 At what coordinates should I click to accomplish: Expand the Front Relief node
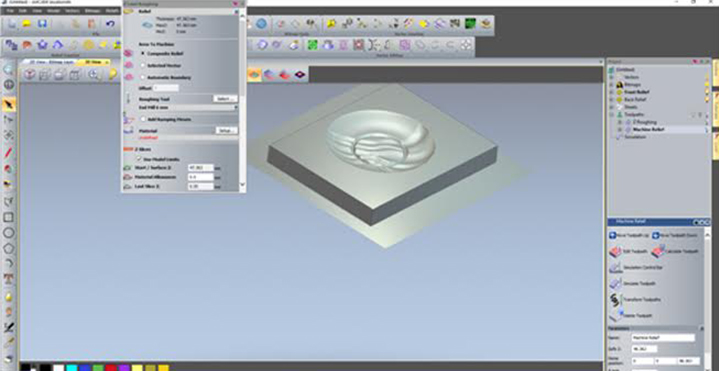[x=611, y=92]
